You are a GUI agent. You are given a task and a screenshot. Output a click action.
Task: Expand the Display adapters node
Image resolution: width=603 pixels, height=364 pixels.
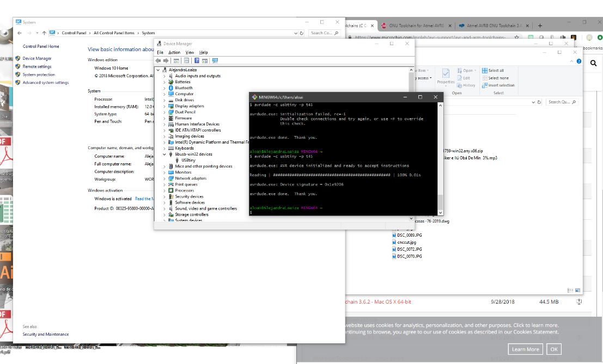(x=164, y=106)
